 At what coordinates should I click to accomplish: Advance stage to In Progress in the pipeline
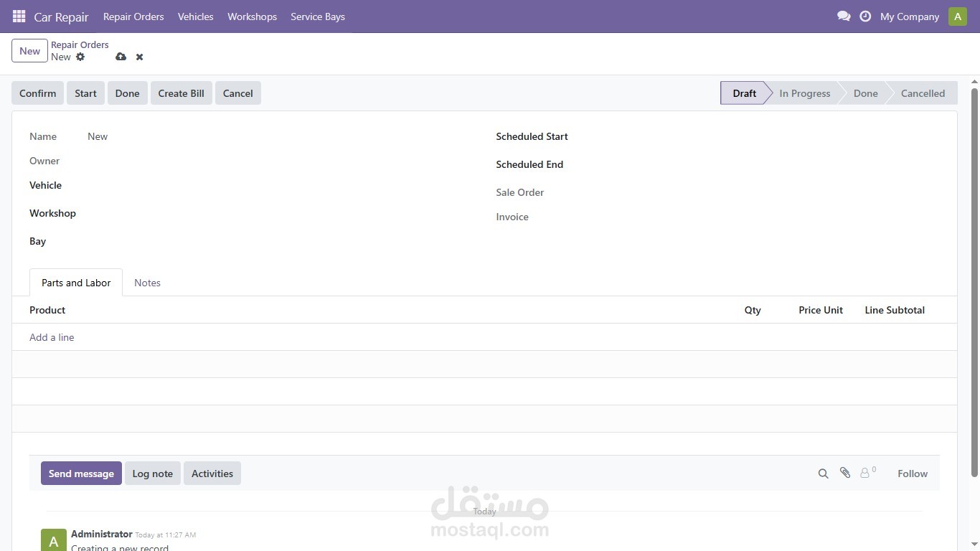click(x=804, y=93)
